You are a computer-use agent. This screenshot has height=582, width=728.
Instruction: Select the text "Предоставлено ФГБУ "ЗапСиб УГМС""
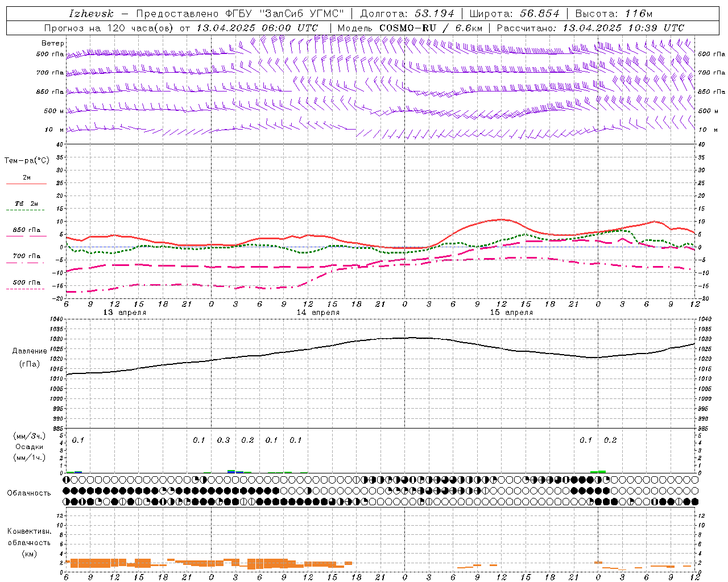click(x=241, y=14)
